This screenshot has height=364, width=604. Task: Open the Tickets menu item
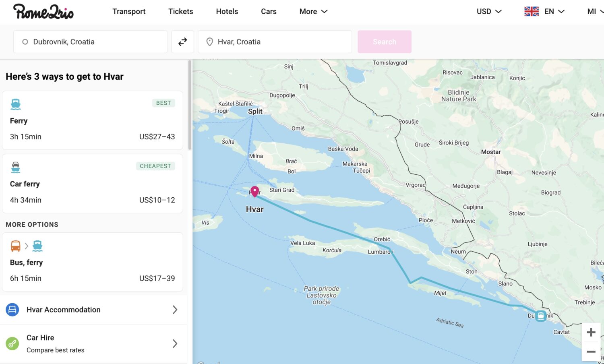click(180, 12)
